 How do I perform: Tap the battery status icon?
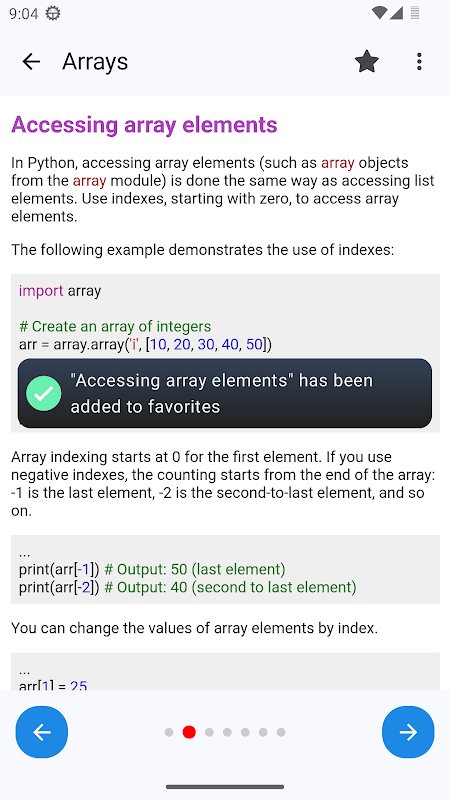tap(415, 13)
